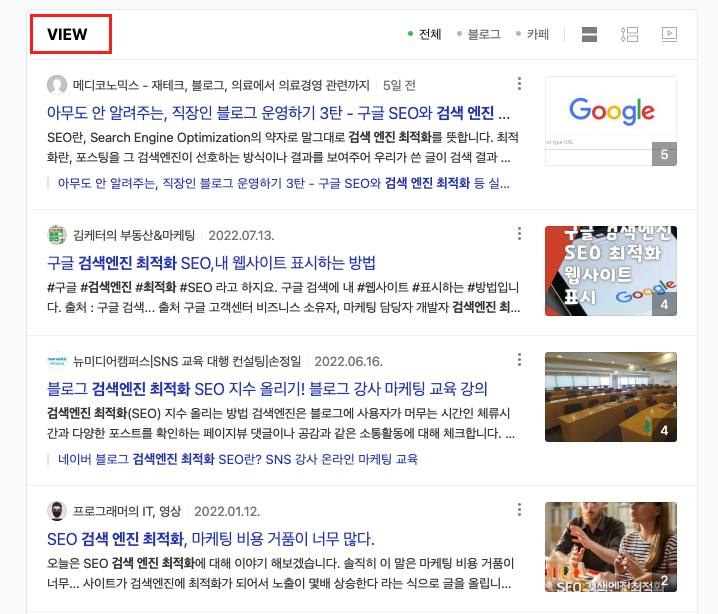Select the 블로그 filter tab

(x=479, y=34)
